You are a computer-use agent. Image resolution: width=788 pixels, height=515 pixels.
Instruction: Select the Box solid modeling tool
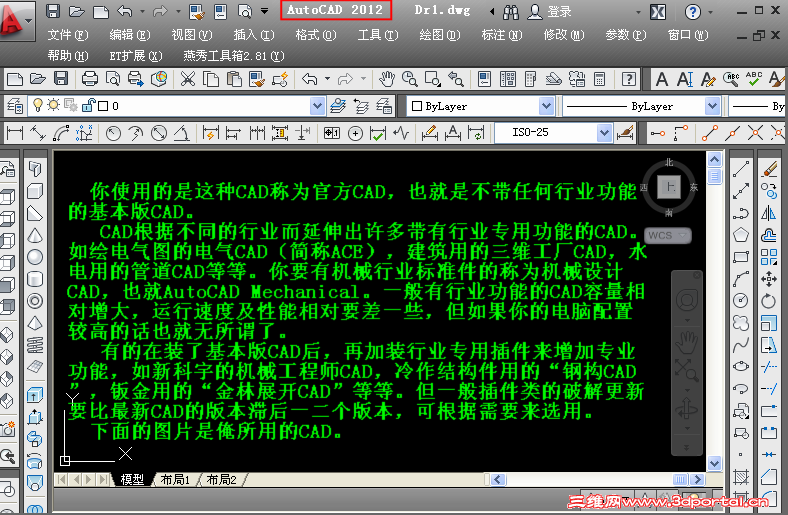click(x=35, y=191)
